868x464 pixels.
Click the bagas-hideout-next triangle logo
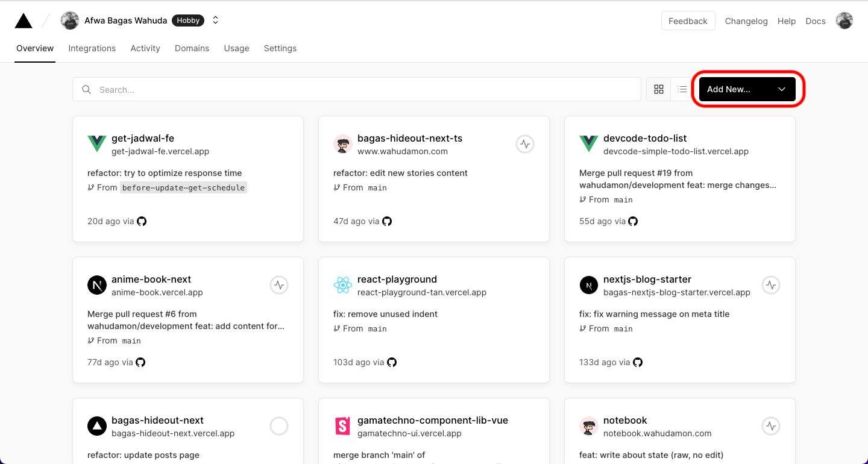point(97,426)
